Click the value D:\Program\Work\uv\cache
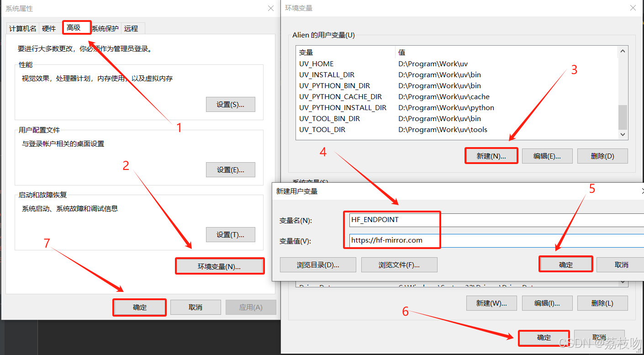Screen dimensions: 644x355 444,97
